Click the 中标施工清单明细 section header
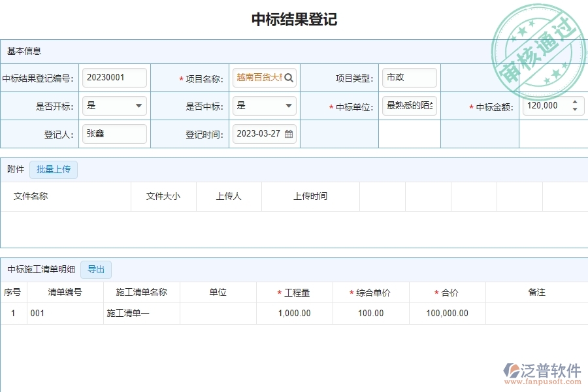The image size is (588, 392). [41, 269]
